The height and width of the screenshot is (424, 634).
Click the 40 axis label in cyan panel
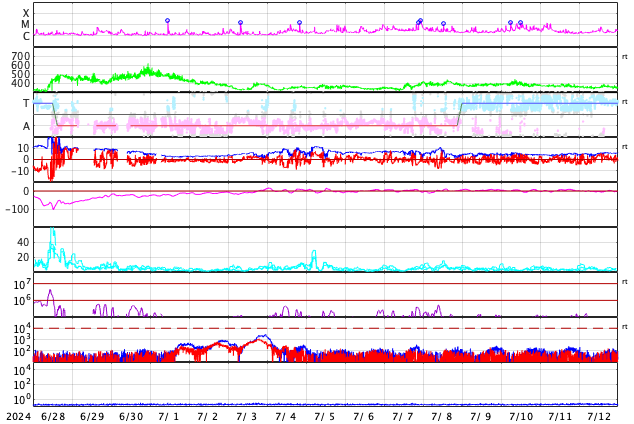click(23, 243)
